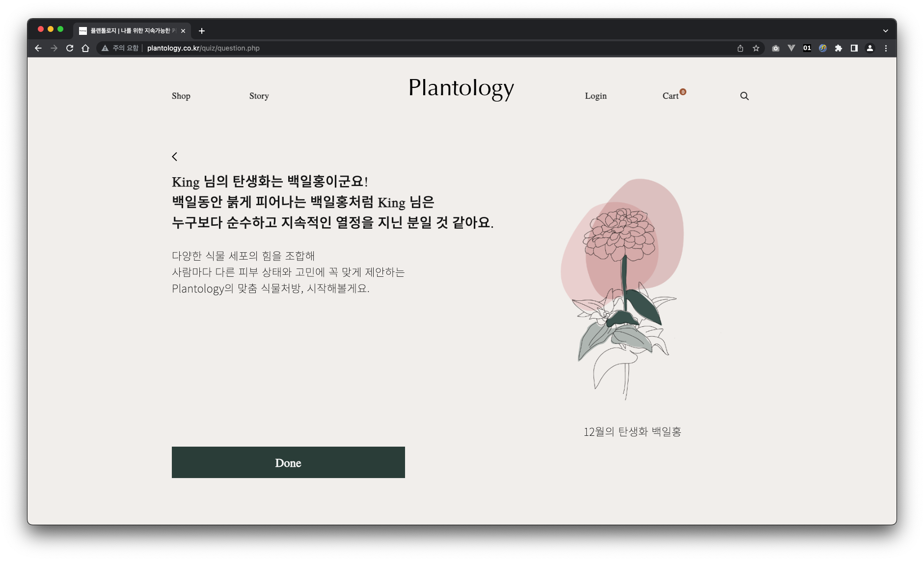Click the security warning triangle in the address bar

(x=105, y=48)
